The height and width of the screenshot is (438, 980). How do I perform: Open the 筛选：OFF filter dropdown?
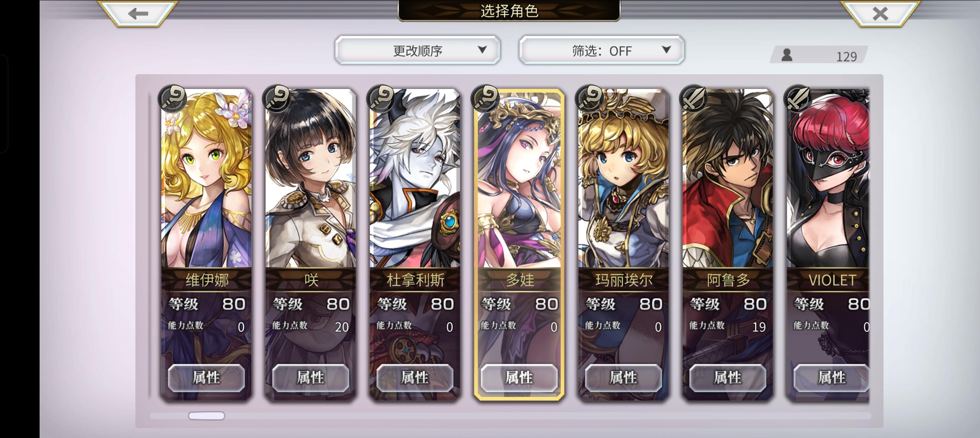tap(601, 50)
